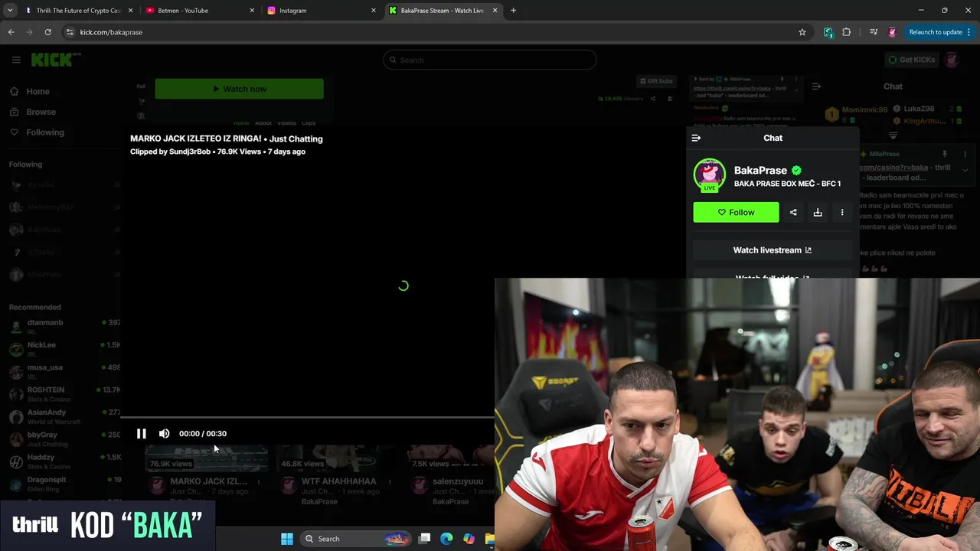Viewport: 980px width, 551px height.
Task: Click BakaPrase live avatar in clip panel
Action: pyautogui.click(x=709, y=174)
